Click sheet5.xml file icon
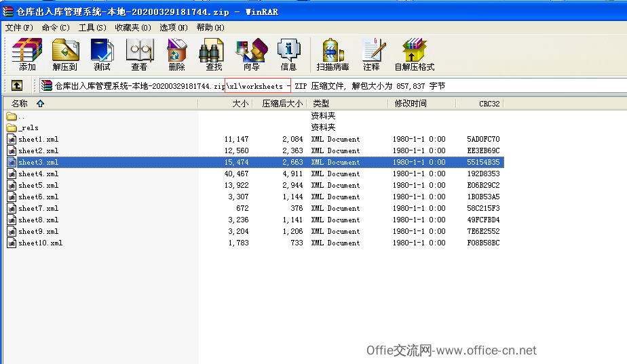The image size is (627, 364). 12,186
